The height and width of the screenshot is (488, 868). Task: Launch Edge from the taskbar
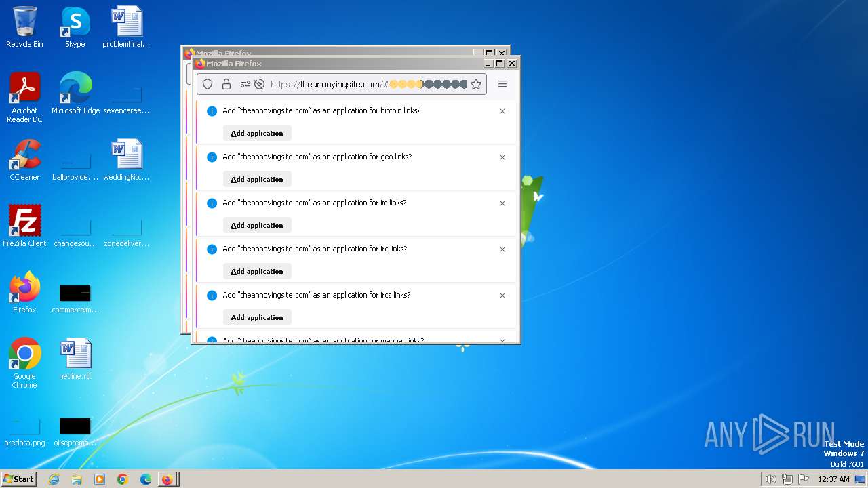pos(145,479)
